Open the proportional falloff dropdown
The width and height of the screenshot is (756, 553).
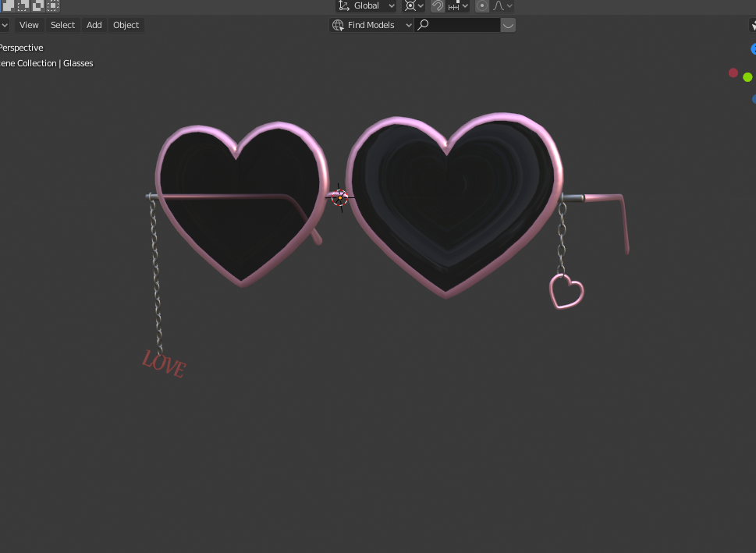pyautogui.click(x=508, y=6)
